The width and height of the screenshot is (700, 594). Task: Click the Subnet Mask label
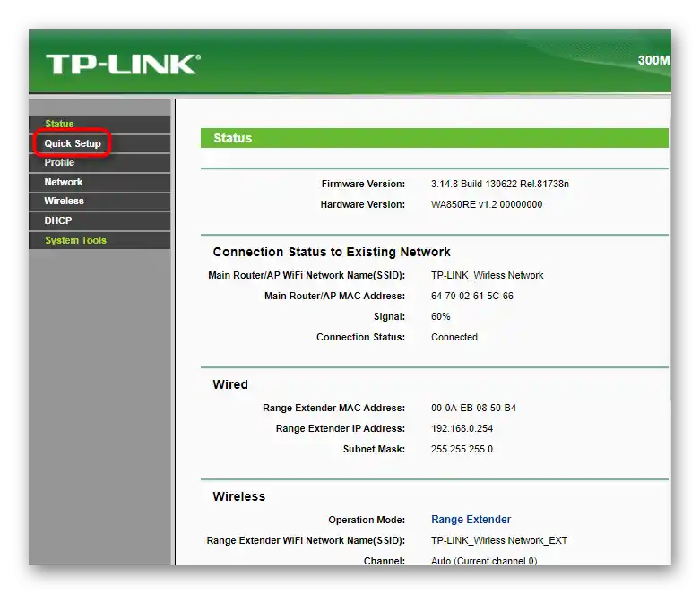pyautogui.click(x=374, y=449)
